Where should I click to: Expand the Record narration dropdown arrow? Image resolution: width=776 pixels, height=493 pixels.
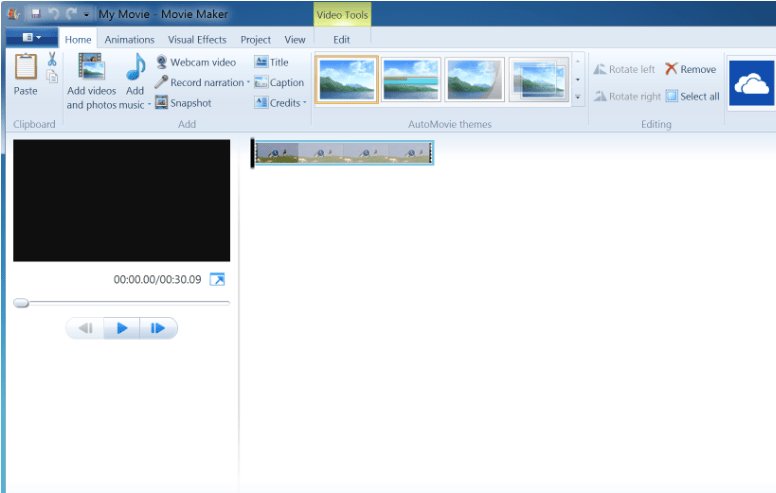[x=248, y=82]
